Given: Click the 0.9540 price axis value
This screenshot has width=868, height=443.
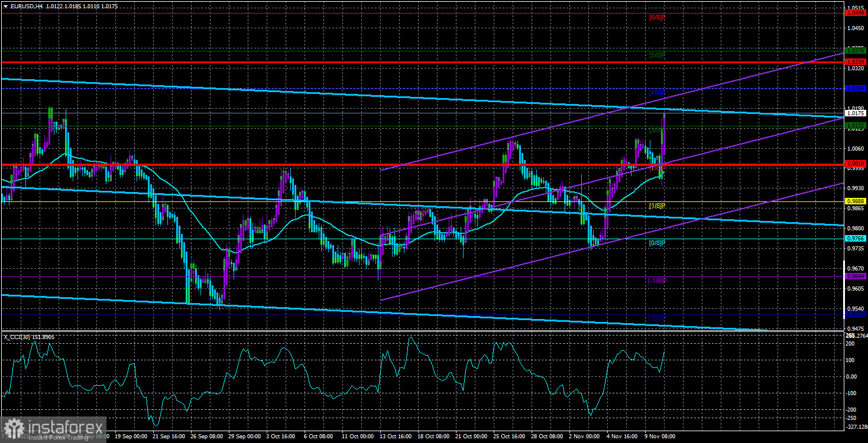Looking at the screenshot, I should tap(855, 308).
